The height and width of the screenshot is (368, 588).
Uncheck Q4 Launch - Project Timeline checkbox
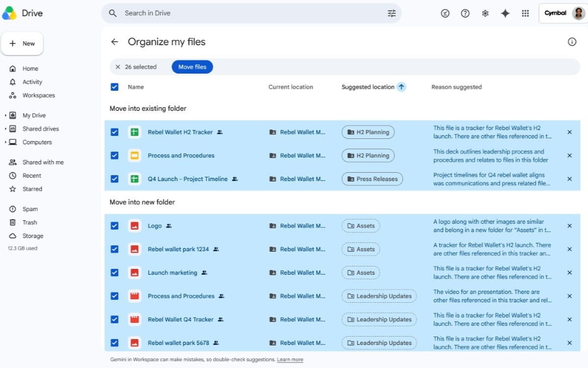click(x=115, y=179)
